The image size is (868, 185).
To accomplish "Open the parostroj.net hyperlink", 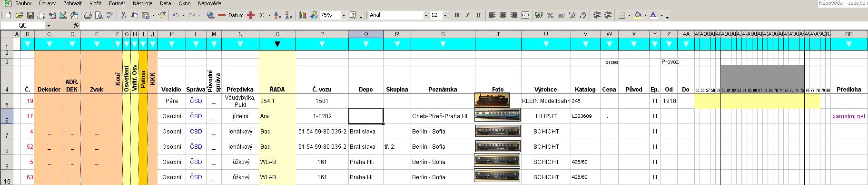I will [848, 116].
